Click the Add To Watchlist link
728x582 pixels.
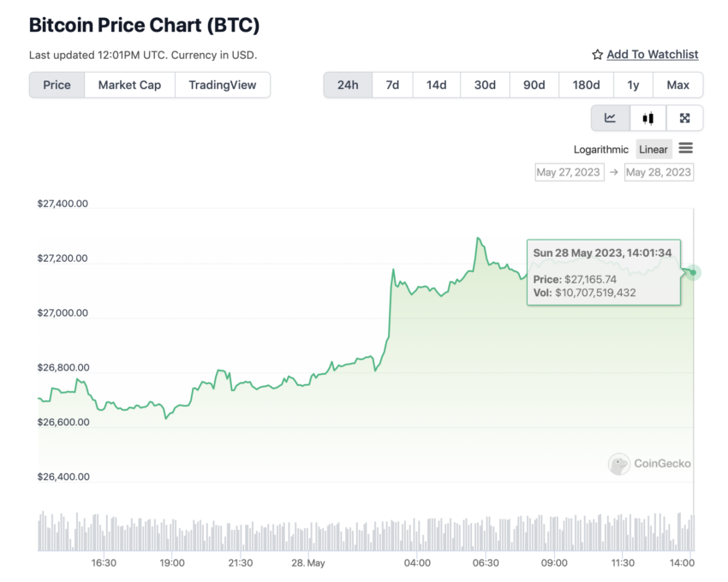tap(653, 55)
